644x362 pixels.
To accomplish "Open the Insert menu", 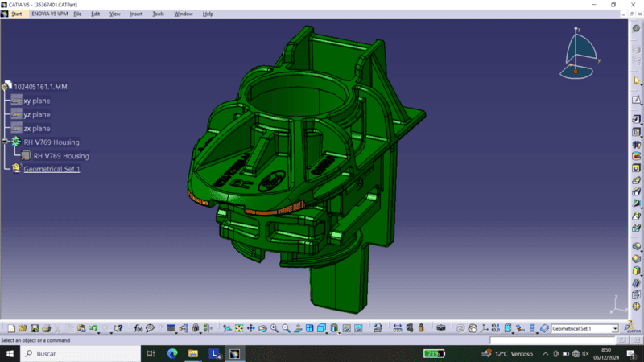I will pyautogui.click(x=136, y=14).
